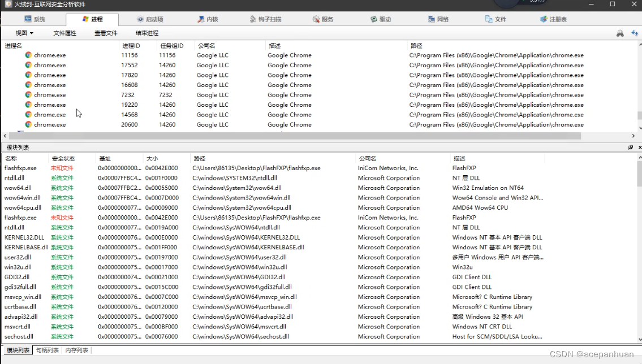This screenshot has height=364, width=642.
Task: Click the process list horizontal scrollbar thumb
Action: click(x=295, y=136)
